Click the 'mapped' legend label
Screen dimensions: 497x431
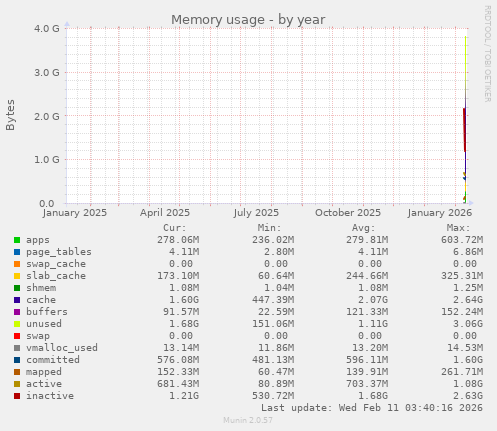44,372
